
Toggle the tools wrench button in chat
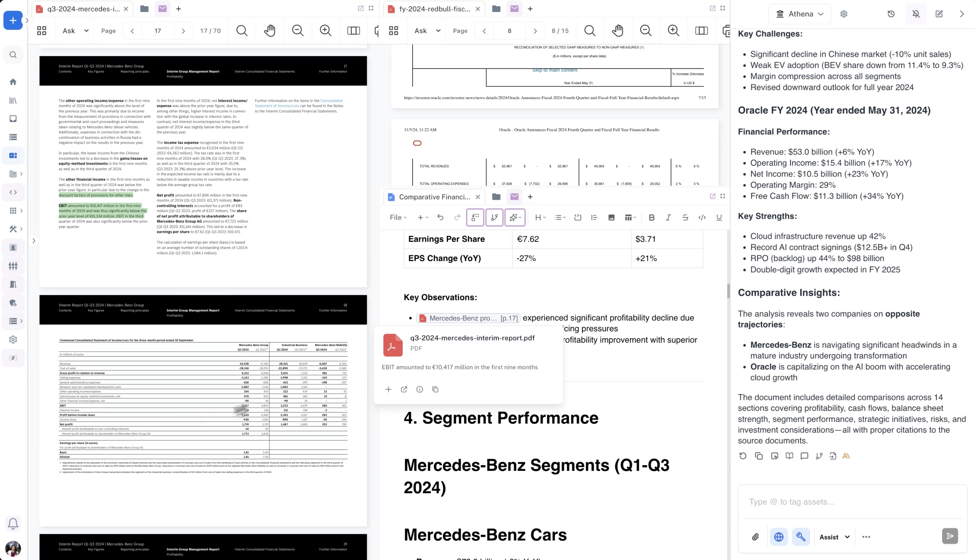[x=801, y=536]
